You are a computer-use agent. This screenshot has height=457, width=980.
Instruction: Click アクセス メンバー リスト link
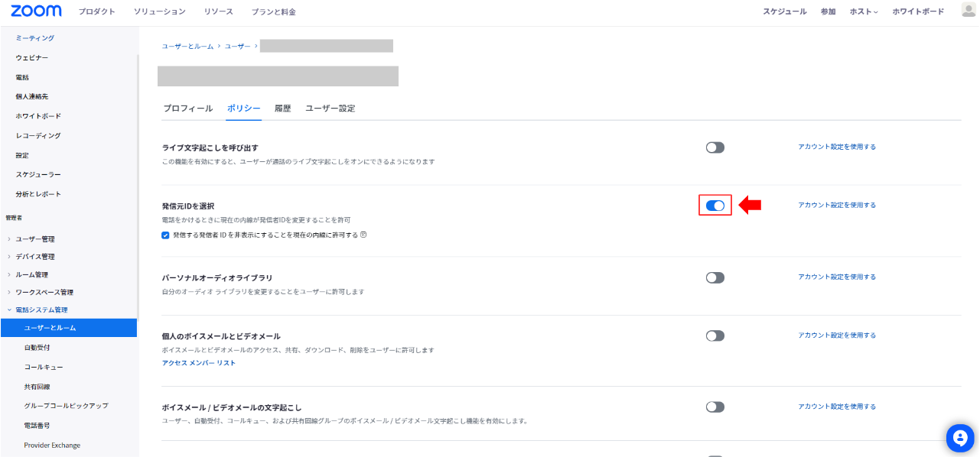pyautogui.click(x=199, y=363)
